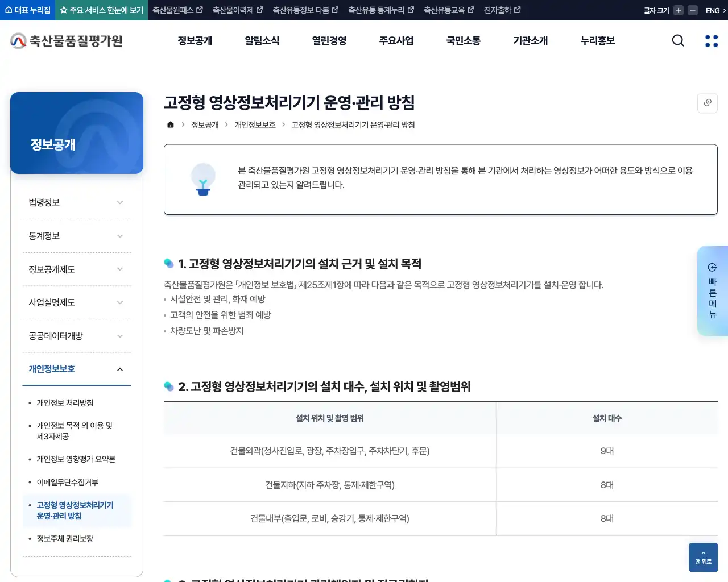Click the home icon in the breadcrumb
Image resolution: width=728 pixels, height=582 pixels.
pyautogui.click(x=170, y=124)
